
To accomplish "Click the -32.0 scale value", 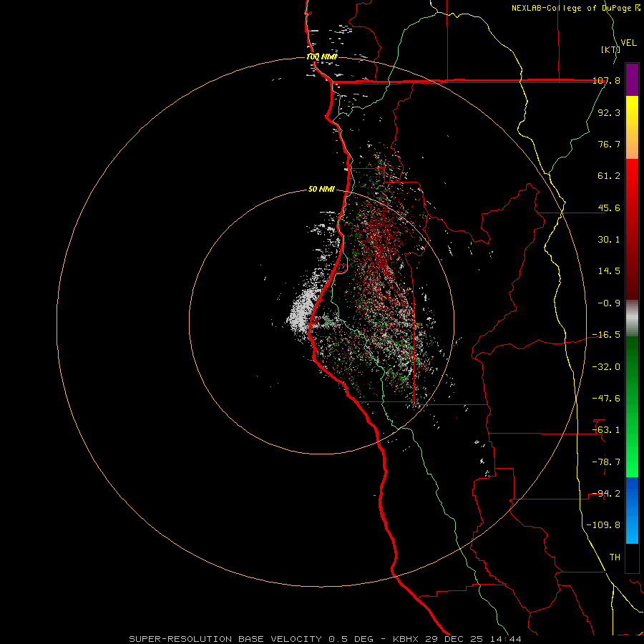I will [x=606, y=367].
